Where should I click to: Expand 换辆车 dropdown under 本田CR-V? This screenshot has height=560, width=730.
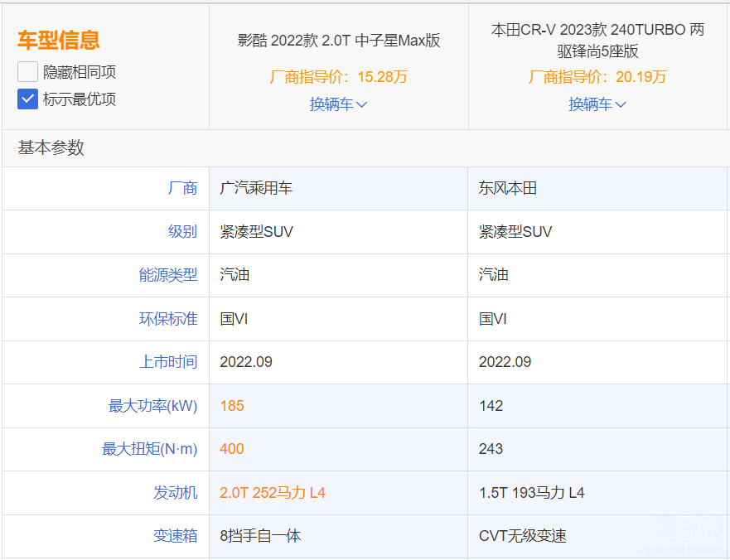pyautogui.click(x=597, y=104)
